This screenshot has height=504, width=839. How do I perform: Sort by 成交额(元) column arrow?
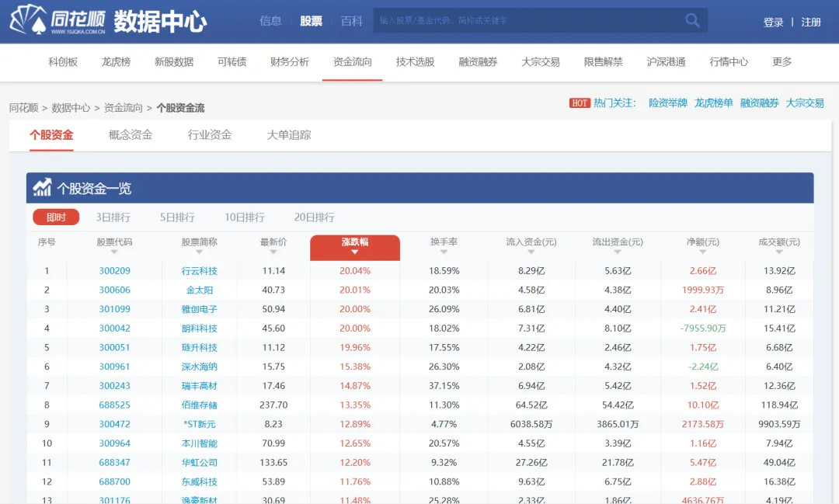(x=779, y=252)
